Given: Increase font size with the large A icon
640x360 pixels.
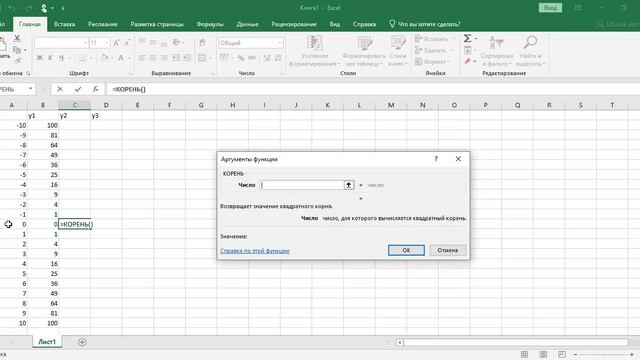Looking at the screenshot, I should tap(116, 43).
